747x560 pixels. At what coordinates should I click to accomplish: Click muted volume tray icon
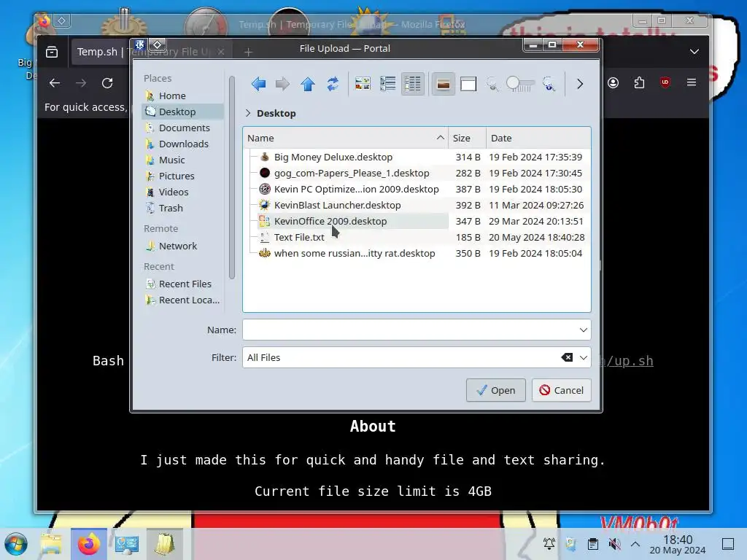click(x=614, y=544)
